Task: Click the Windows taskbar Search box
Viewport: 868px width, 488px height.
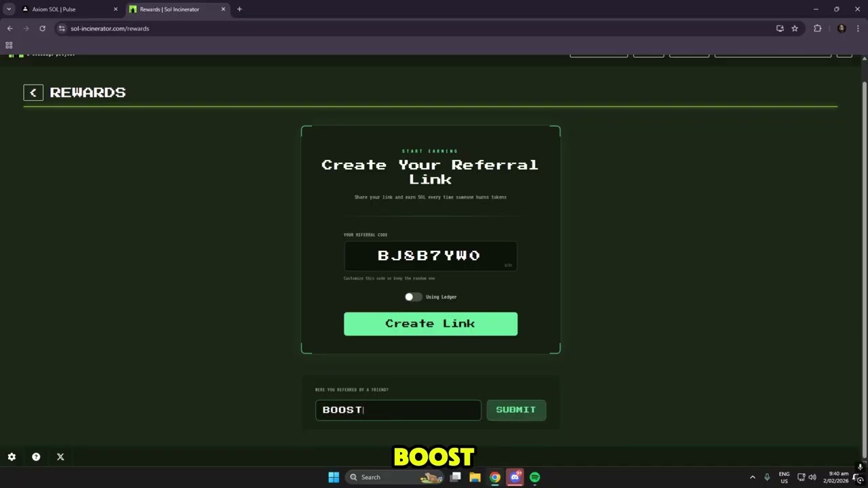Action: tap(393, 477)
